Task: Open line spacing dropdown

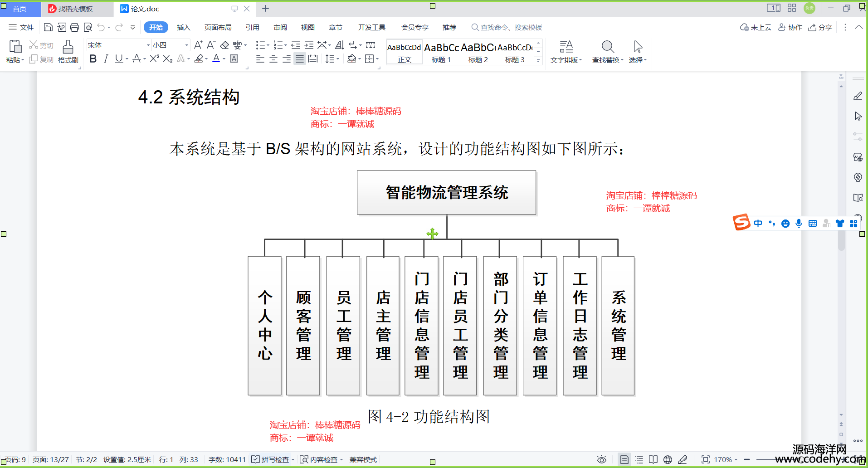Action: click(332, 58)
